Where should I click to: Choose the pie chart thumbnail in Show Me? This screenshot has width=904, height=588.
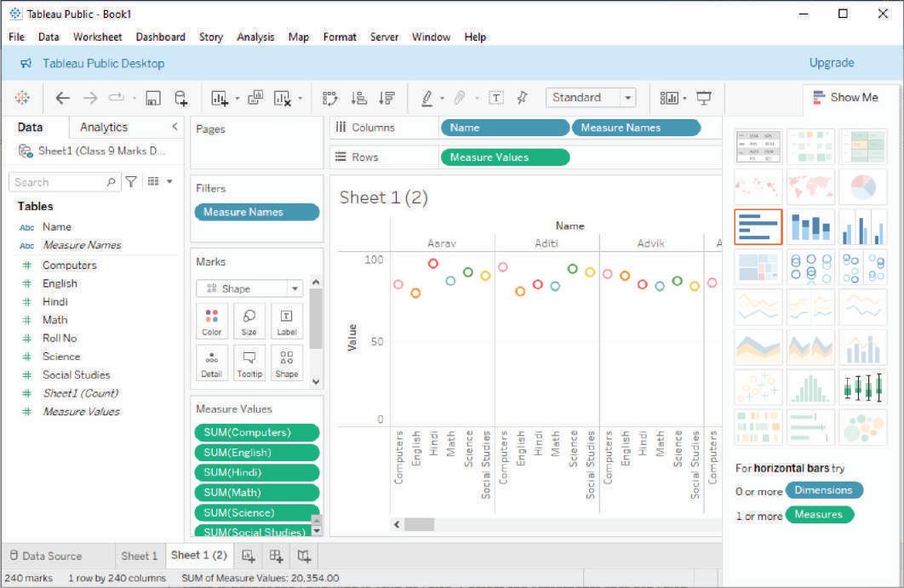pos(863,186)
